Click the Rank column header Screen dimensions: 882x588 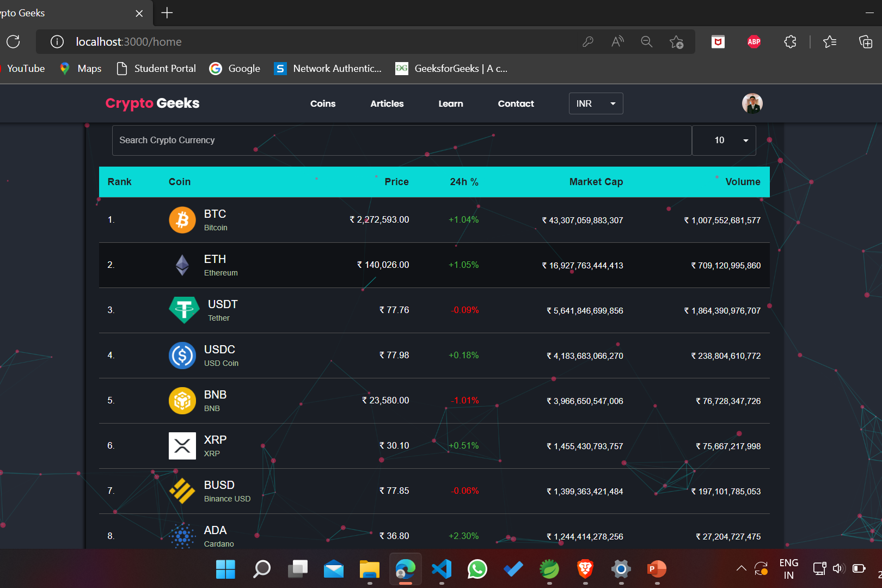point(120,182)
